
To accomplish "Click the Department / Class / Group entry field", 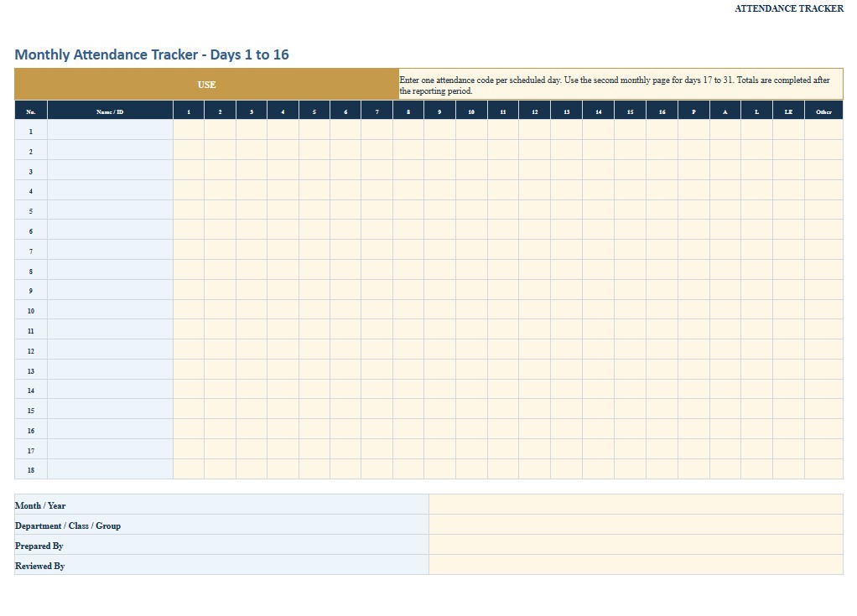I will coord(636,525).
